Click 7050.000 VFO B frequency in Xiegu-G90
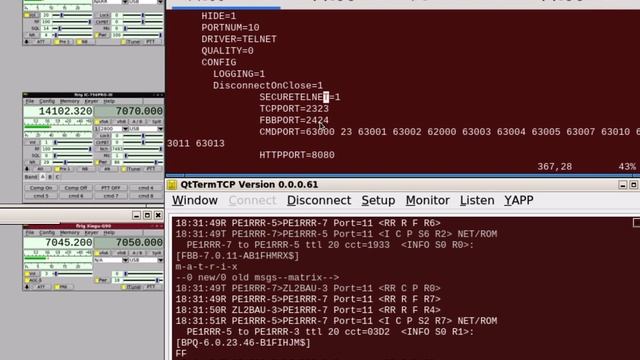The height and width of the screenshot is (360, 640). [129, 242]
